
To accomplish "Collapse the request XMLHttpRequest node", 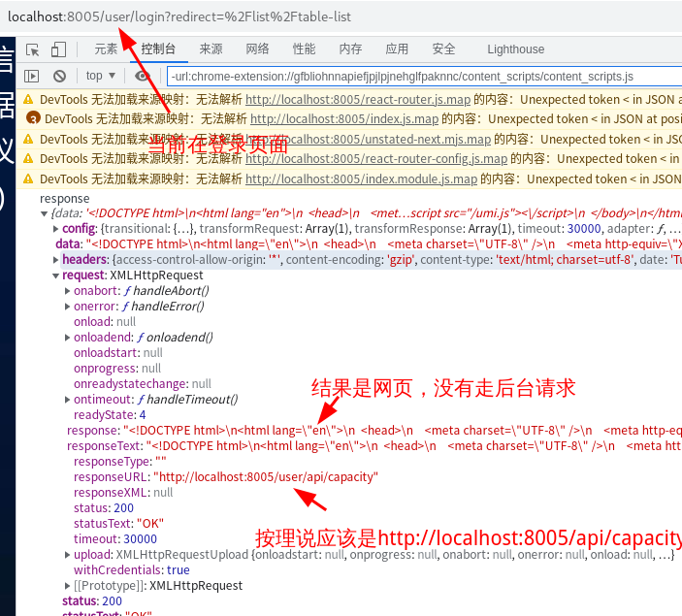I will (54, 276).
